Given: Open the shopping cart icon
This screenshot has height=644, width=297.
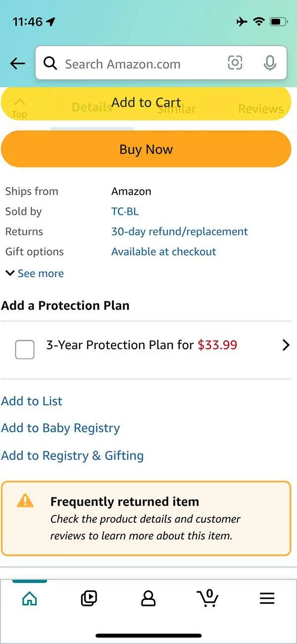Looking at the screenshot, I should click(208, 598).
